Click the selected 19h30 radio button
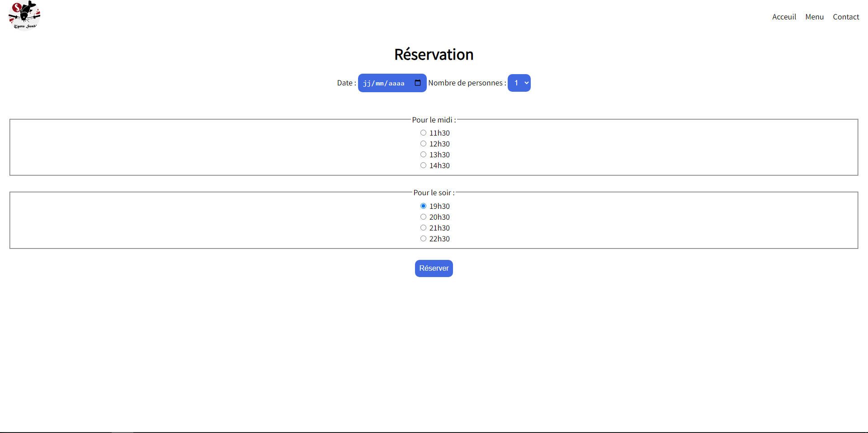Screen dimensions: 868x433 coord(423,206)
